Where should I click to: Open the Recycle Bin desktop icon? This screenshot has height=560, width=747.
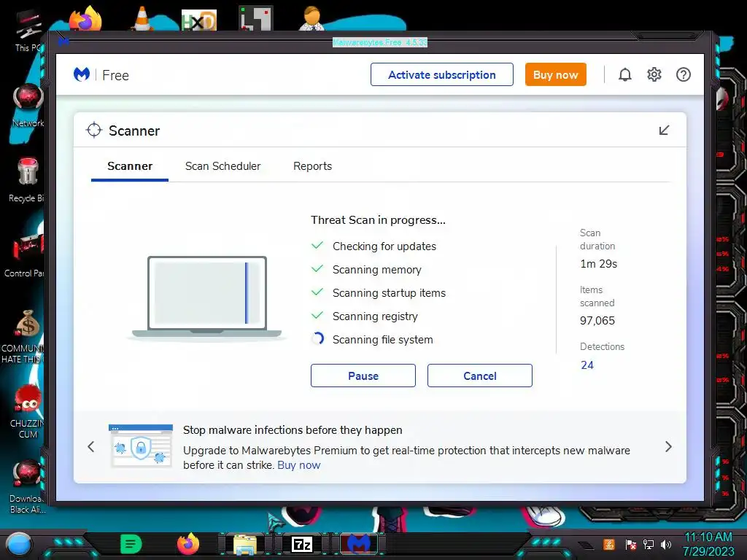click(27, 180)
